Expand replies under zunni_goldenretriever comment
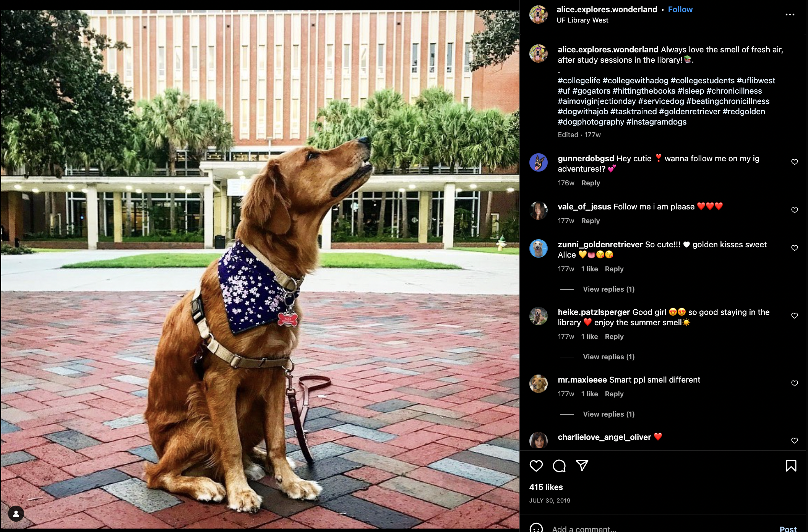Image resolution: width=808 pixels, height=532 pixels. 608,289
